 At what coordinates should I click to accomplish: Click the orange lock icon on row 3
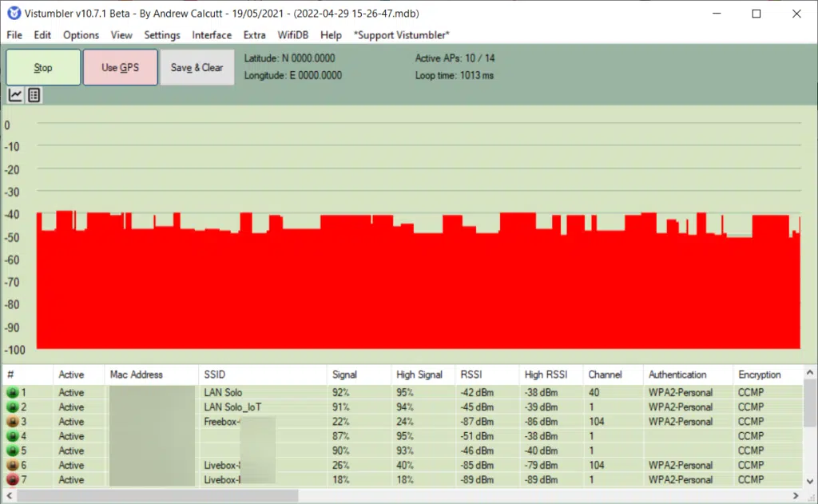(13, 422)
